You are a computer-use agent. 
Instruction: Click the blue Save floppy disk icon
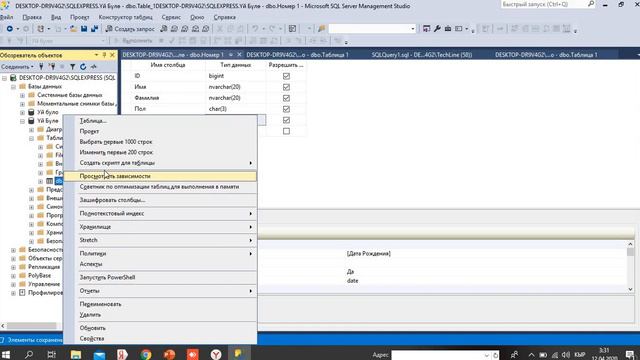coord(84,29)
